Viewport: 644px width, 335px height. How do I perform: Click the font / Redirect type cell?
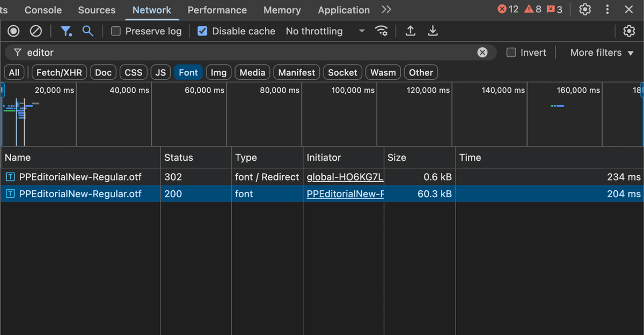267,177
